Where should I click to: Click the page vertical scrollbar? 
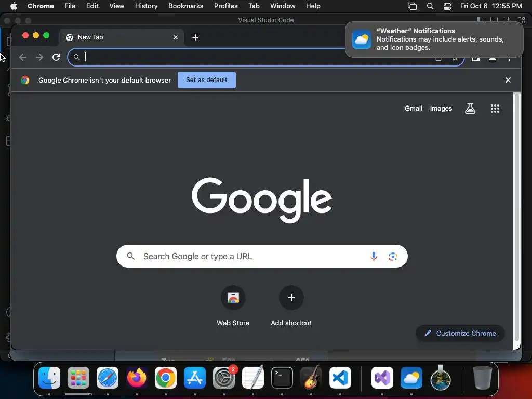[517, 217]
